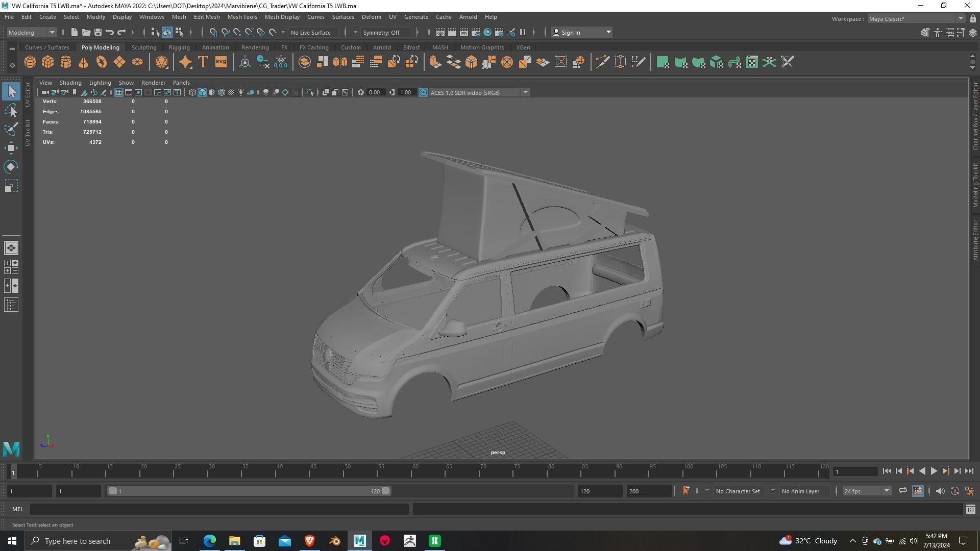Click the MEL command language button
This screenshot has height=551, width=980.
(17, 509)
